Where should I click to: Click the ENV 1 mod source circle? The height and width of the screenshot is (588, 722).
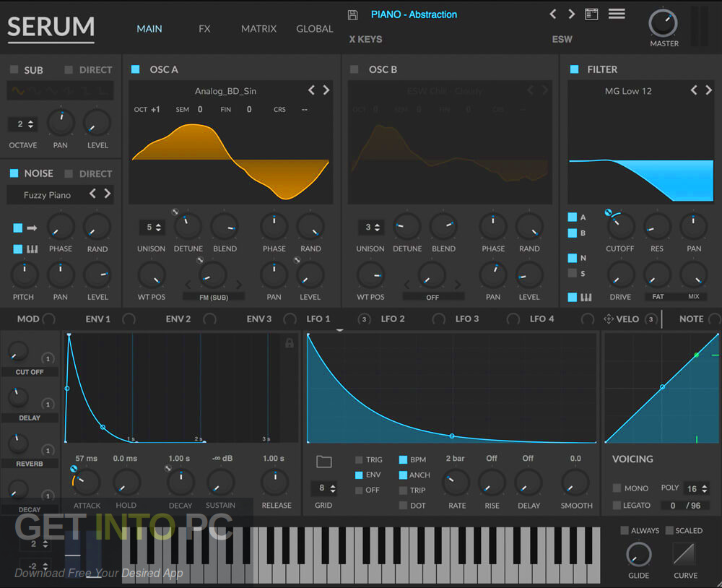pyautogui.click(x=129, y=319)
